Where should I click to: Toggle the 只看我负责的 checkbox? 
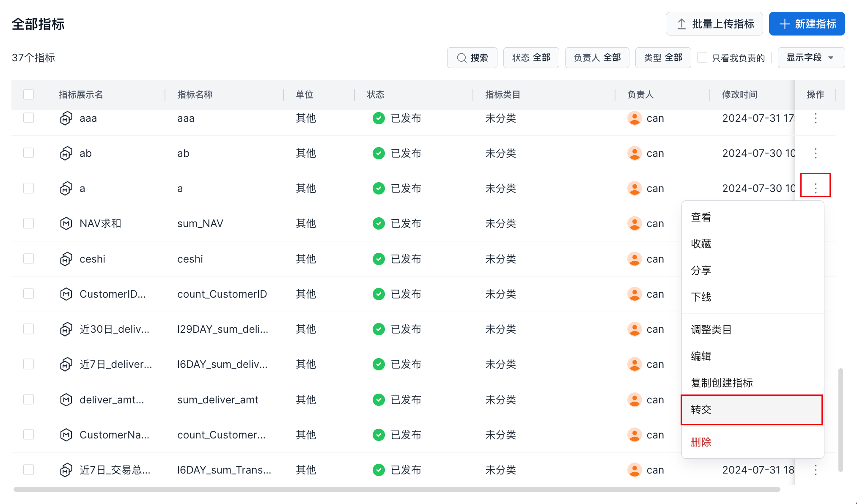pyautogui.click(x=702, y=58)
